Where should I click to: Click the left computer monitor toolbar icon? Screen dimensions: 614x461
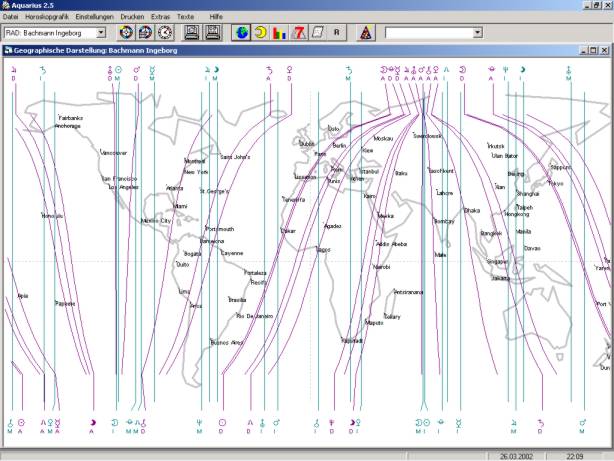click(x=189, y=33)
